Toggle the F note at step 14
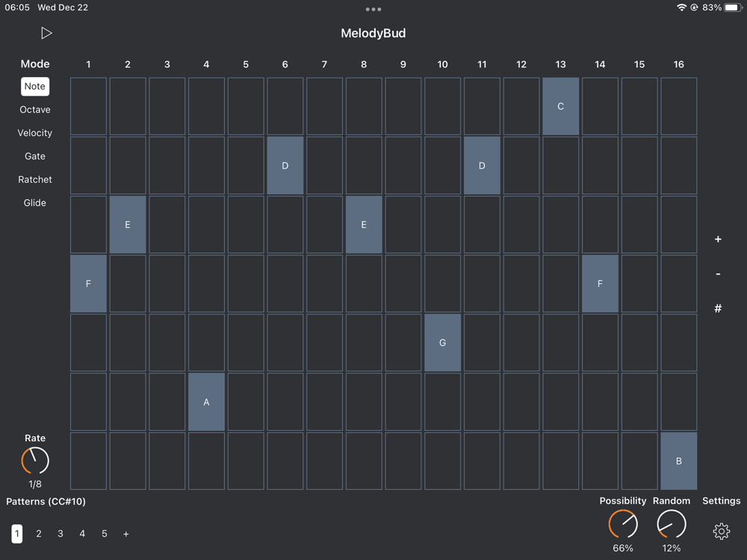Screen dimensions: 747x560 pyautogui.click(x=601, y=284)
